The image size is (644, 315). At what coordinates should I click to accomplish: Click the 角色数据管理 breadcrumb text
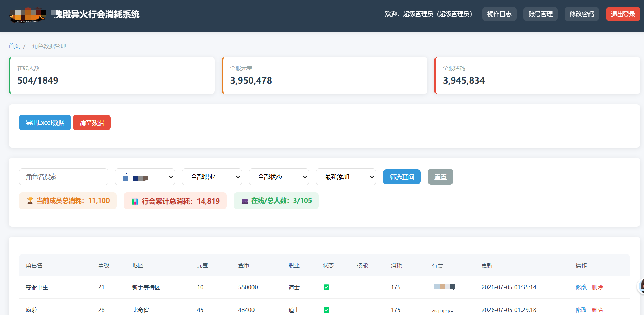(49, 46)
